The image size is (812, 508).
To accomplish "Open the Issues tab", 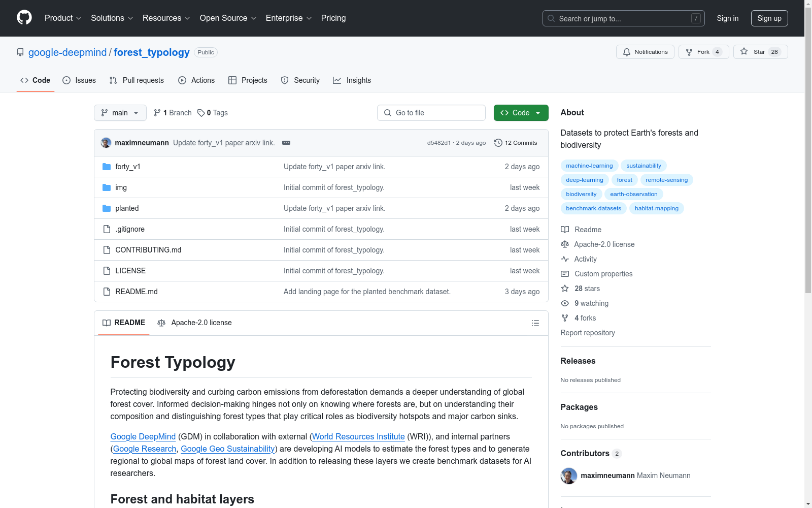I will point(79,80).
